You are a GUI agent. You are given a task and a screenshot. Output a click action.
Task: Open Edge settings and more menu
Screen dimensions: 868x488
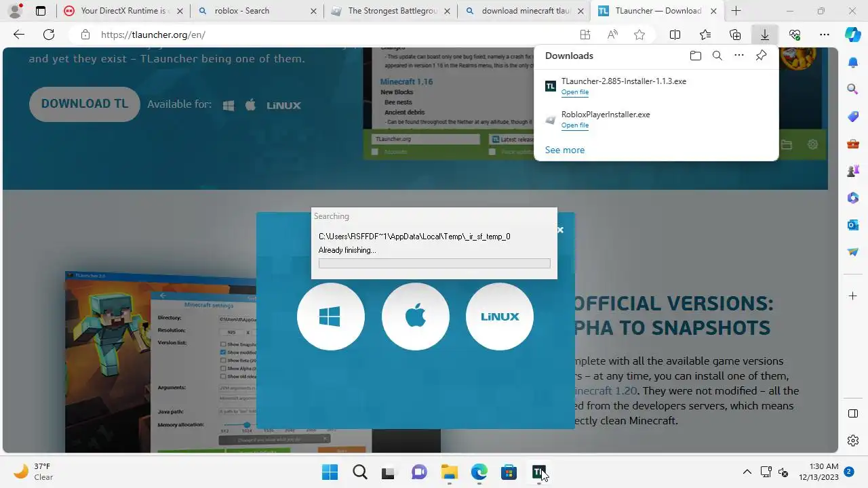click(825, 35)
